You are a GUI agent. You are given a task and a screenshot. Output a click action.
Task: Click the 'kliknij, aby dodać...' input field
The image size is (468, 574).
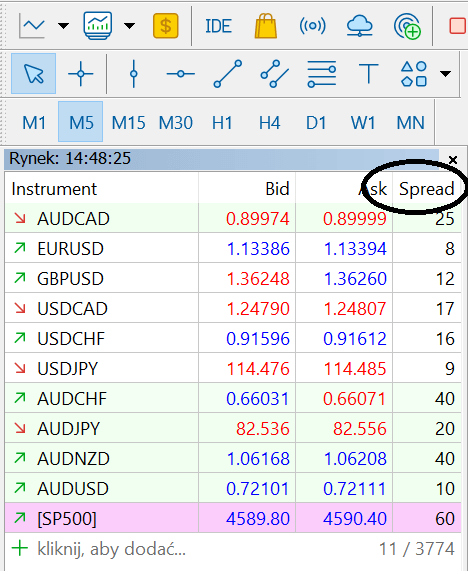(x=112, y=549)
